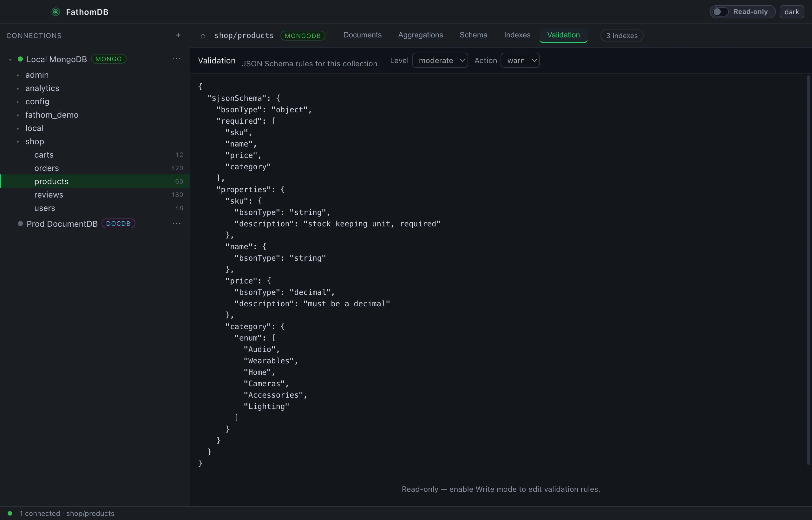Collapse the shop database
The width and height of the screenshot is (812, 520).
point(18,142)
